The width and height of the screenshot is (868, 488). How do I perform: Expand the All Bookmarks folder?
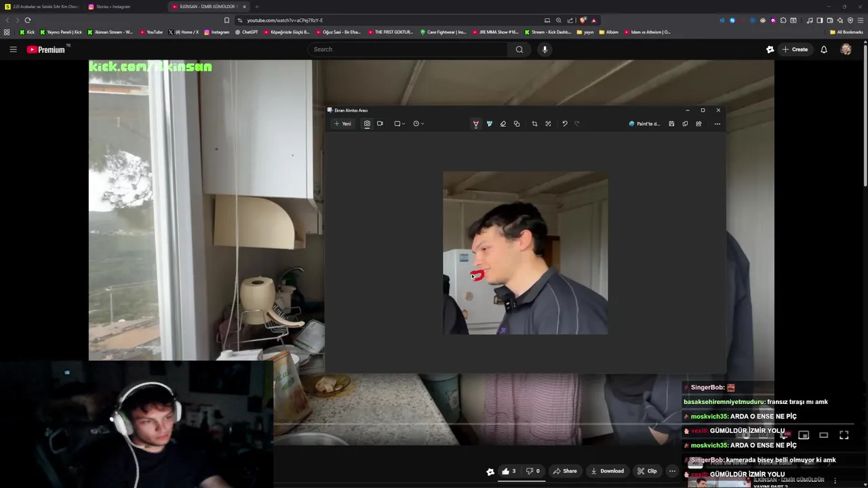[846, 32]
